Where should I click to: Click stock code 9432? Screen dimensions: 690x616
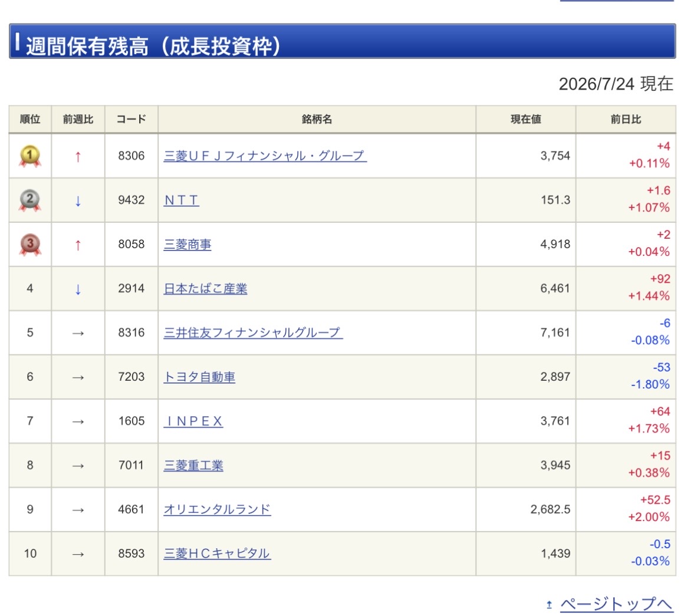point(131,200)
